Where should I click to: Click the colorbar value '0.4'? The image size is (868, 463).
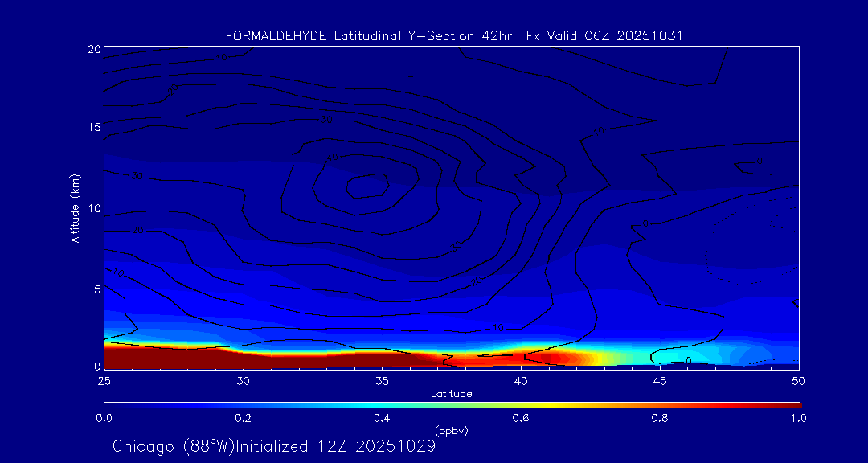click(x=383, y=418)
